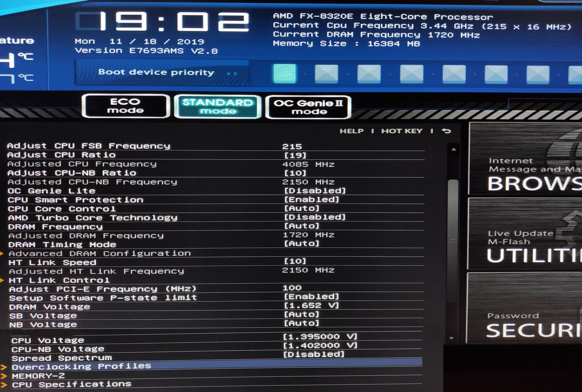
Task: Click the back arrow icon next to HOT KEY
Action: coord(446,131)
